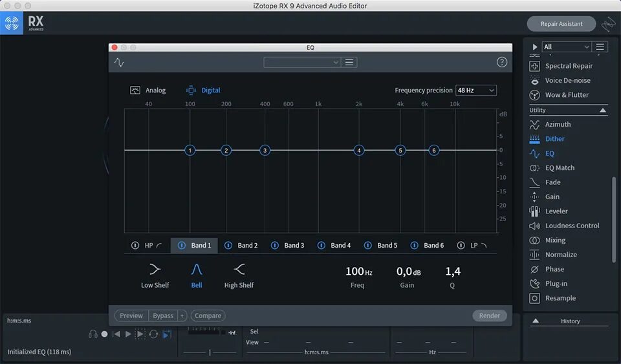
Task: Select the Band 3 tab
Action: pos(287,245)
